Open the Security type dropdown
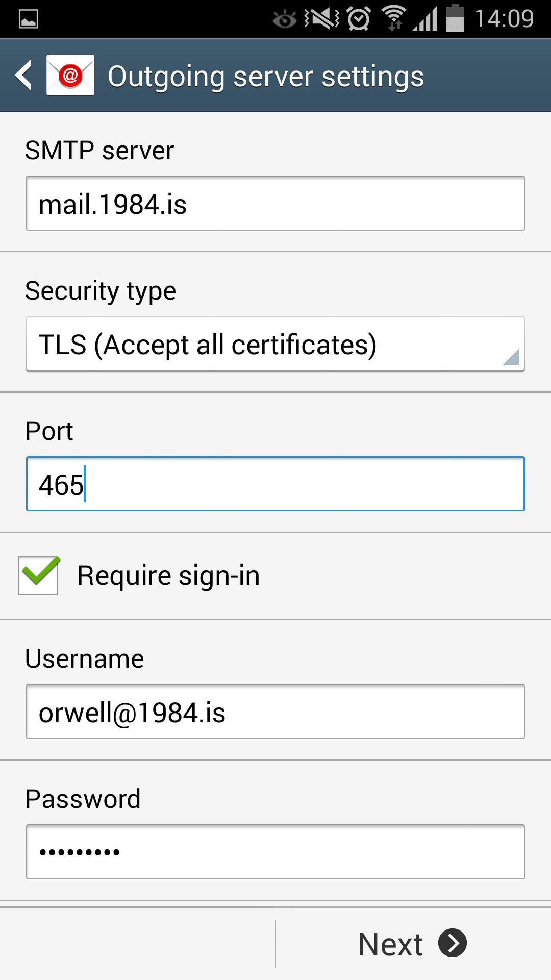 coord(275,344)
